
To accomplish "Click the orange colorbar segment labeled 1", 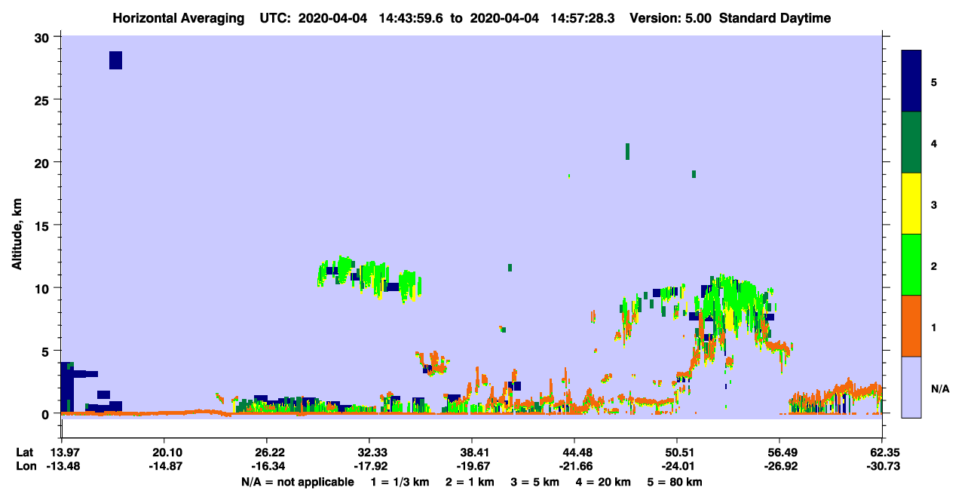I will click(x=911, y=326).
